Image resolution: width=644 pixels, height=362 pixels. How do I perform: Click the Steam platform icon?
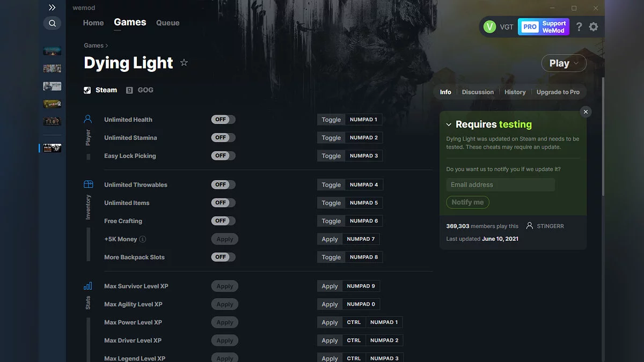86,90
